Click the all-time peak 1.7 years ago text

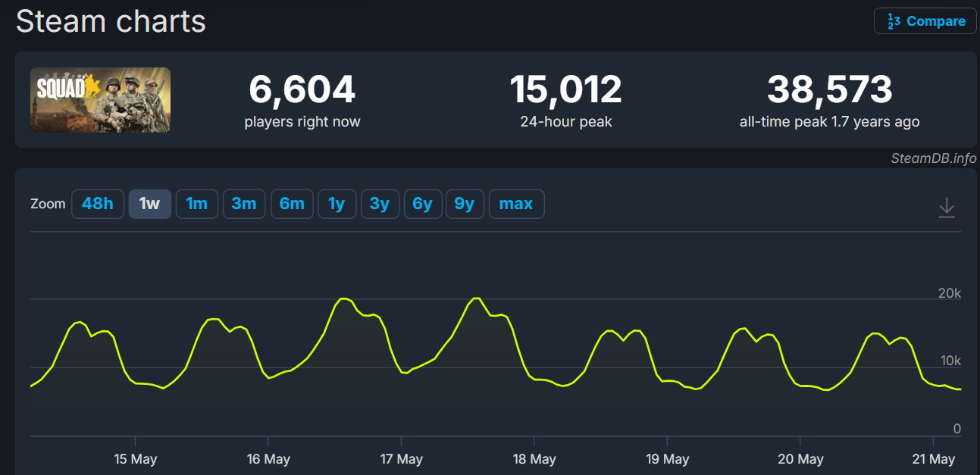(x=830, y=122)
